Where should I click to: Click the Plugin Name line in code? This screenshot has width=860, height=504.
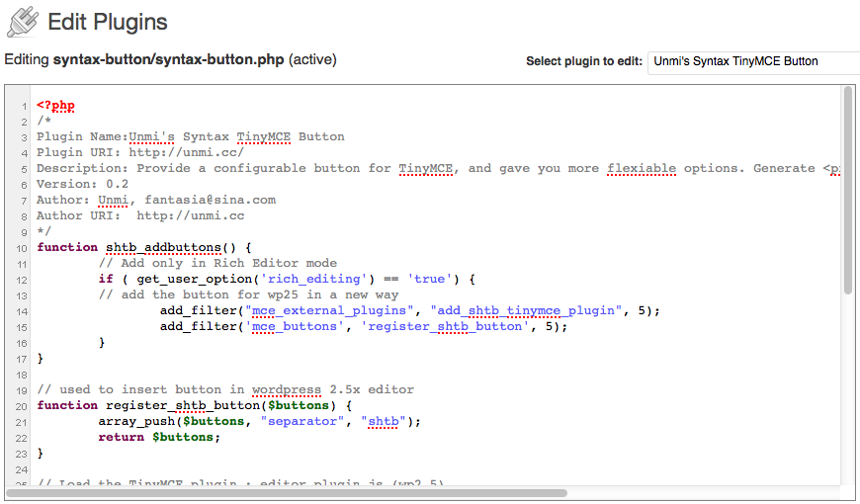pos(190,136)
